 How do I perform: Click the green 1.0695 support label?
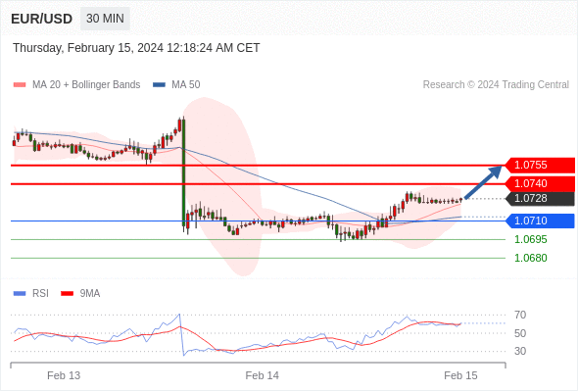(x=530, y=239)
